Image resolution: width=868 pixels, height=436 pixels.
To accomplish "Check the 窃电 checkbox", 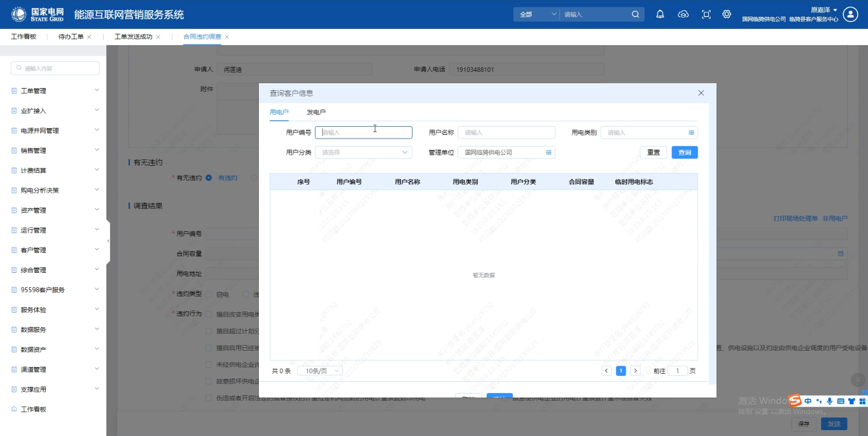I will coord(209,294).
